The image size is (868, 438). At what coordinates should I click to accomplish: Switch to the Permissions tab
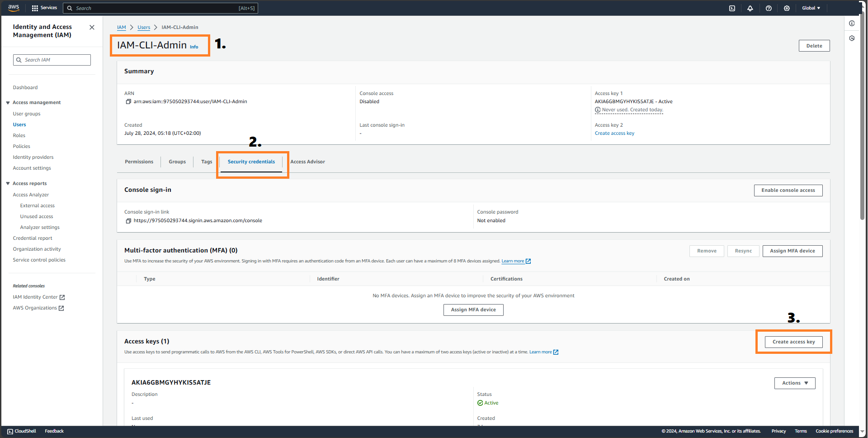tap(139, 162)
